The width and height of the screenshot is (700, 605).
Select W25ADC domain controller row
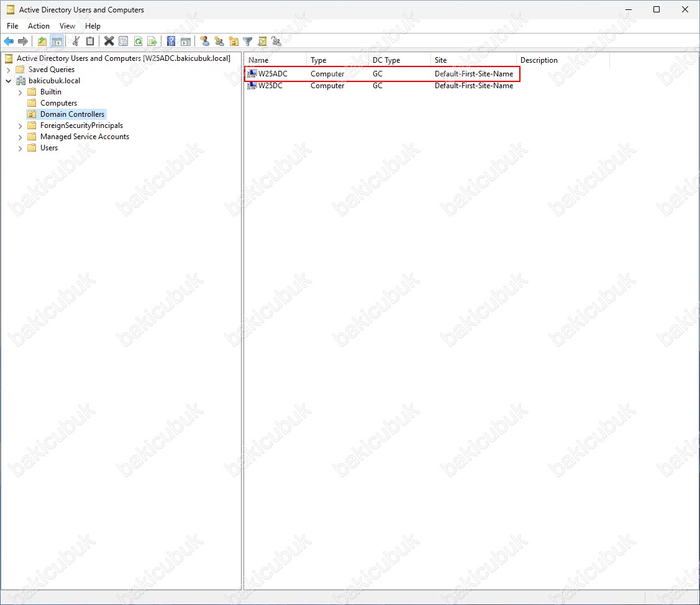(x=382, y=74)
